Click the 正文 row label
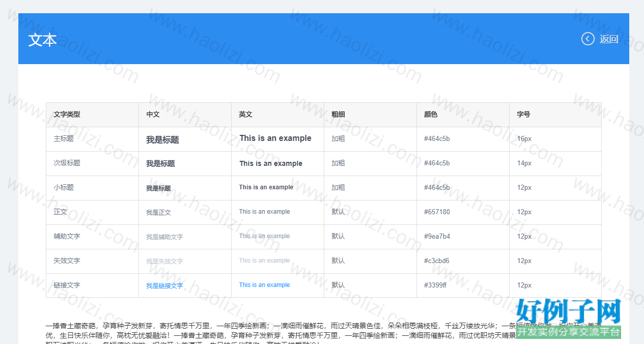Screen dimensions: 644x344 coord(60,212)
